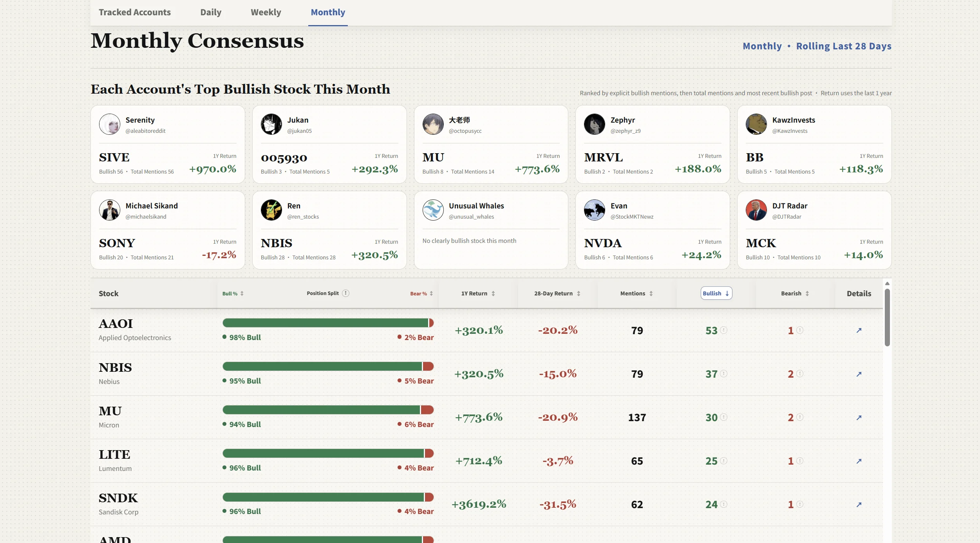Click the table's vertical scrollbar thumb

(887, 317)
